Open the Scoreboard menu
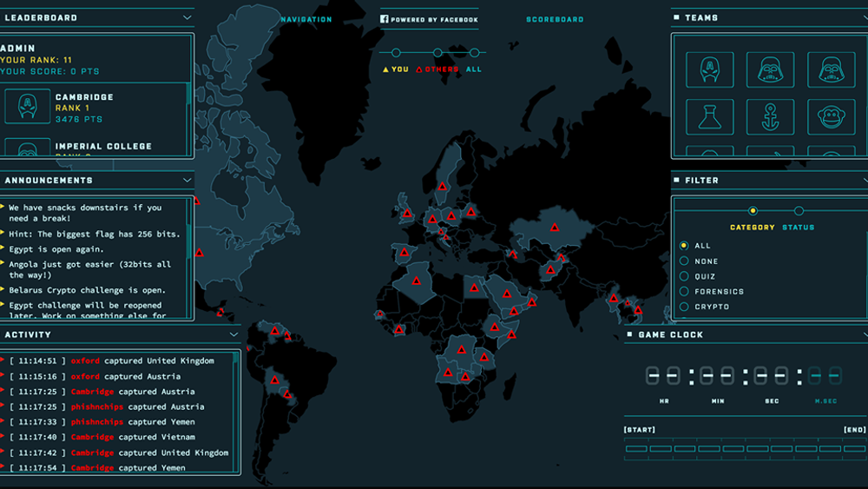 pyautogui.click(x=555, y=19)
